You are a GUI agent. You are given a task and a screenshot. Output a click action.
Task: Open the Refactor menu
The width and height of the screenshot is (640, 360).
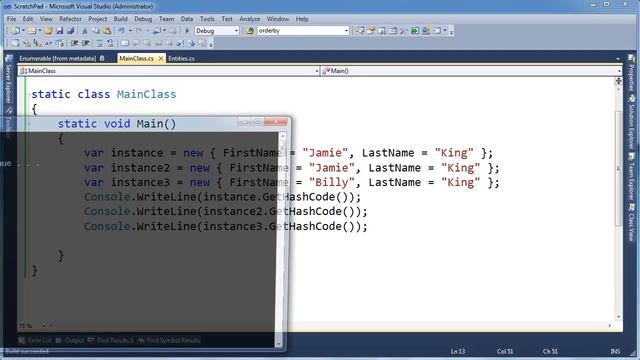point(70,19)
